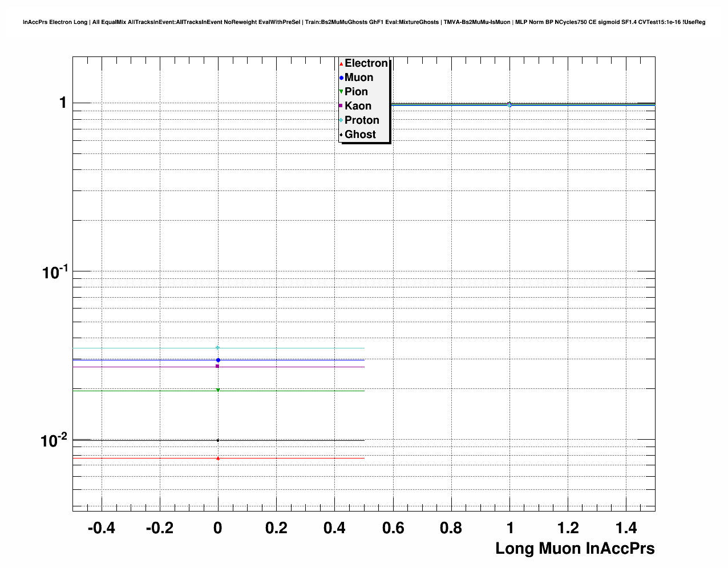The image size is (728, 568).
Task: Click the cyan Proton data point at x=0
Action: tap(218, 348)
